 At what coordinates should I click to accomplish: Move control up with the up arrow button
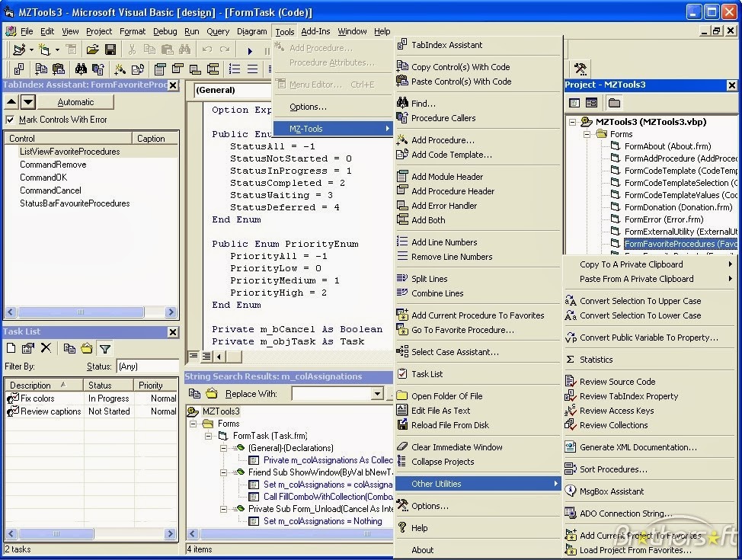pyautogui.click(x=11, y=102)
